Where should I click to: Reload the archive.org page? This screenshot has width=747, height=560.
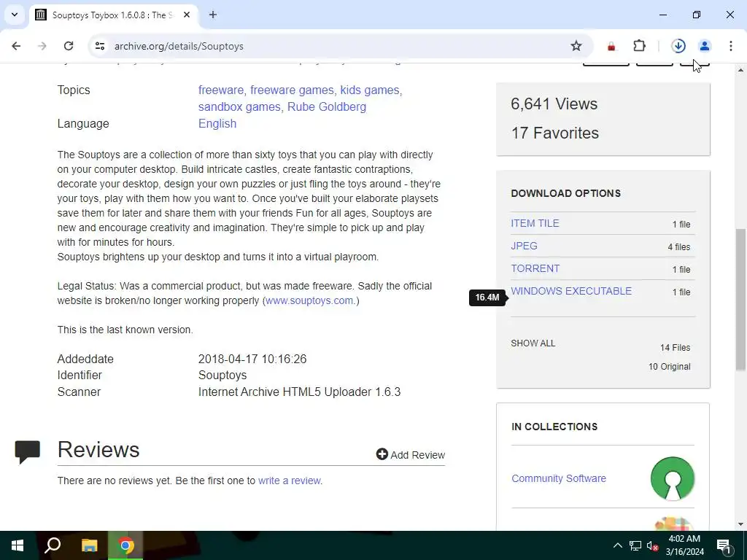69,46
